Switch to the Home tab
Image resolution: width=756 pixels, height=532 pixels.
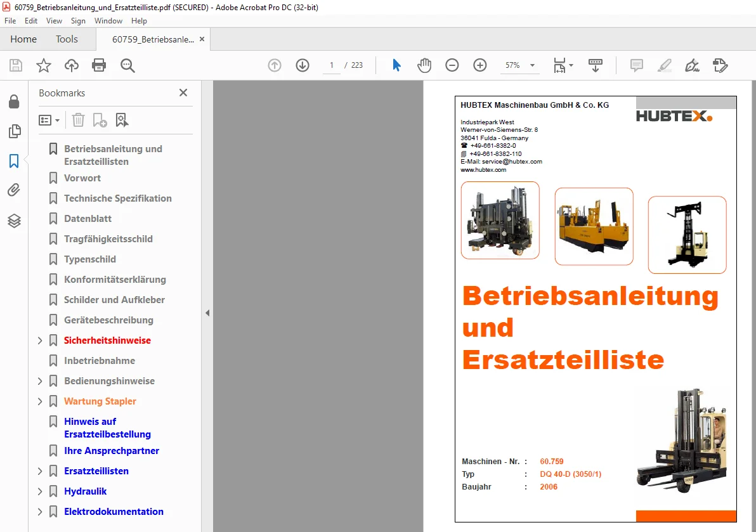23,39
